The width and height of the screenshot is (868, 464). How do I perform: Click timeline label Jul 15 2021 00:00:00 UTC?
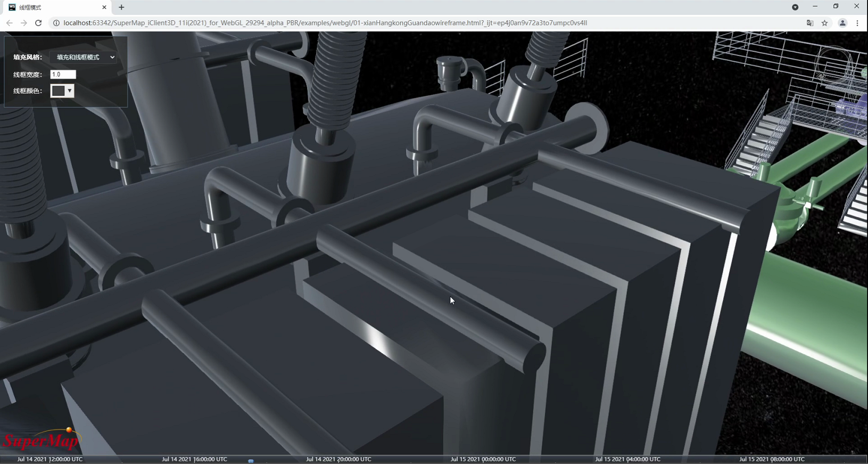pos(483,459)
